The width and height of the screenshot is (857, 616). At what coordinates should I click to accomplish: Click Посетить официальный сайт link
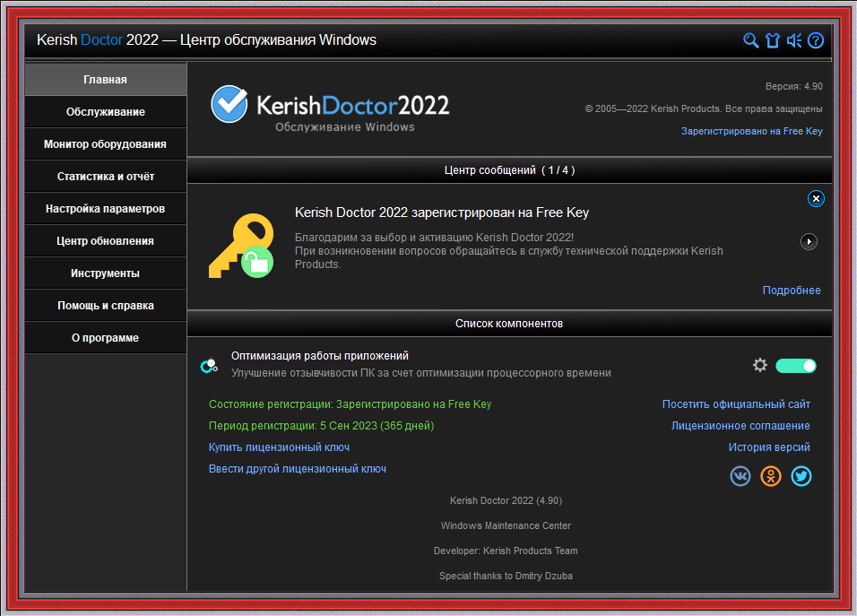[x=736, y=403]
